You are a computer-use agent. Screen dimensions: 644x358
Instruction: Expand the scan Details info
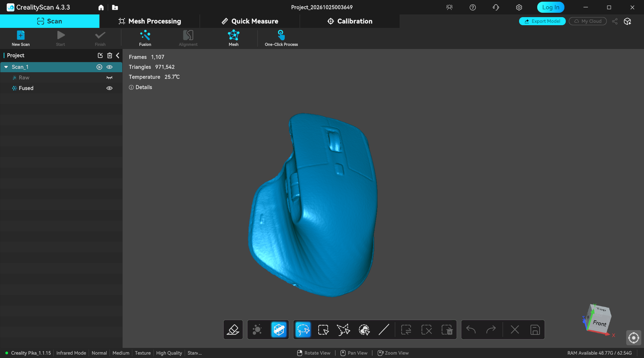point(140,87)
